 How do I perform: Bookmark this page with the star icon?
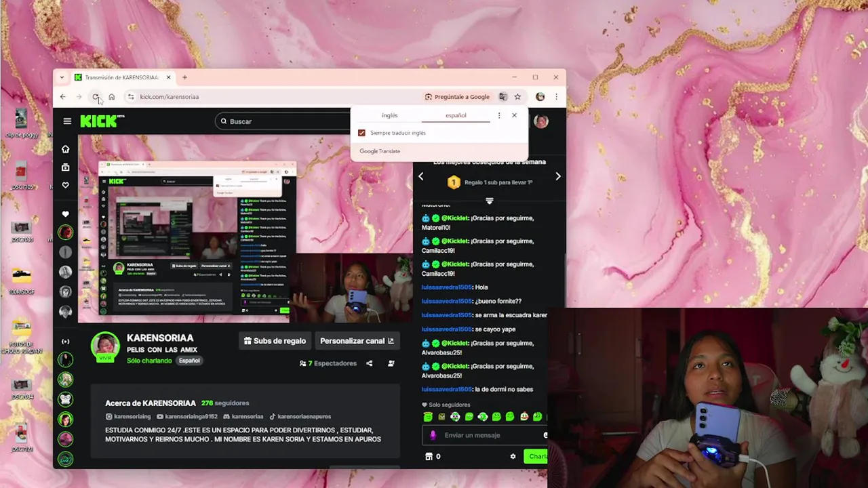(x=517, y=97)
